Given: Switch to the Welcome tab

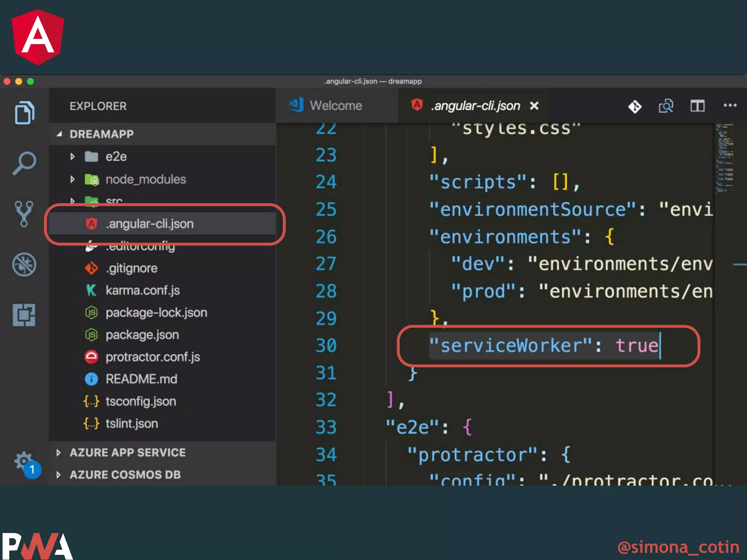Looking at the screenshot, I should pos(336,106).
